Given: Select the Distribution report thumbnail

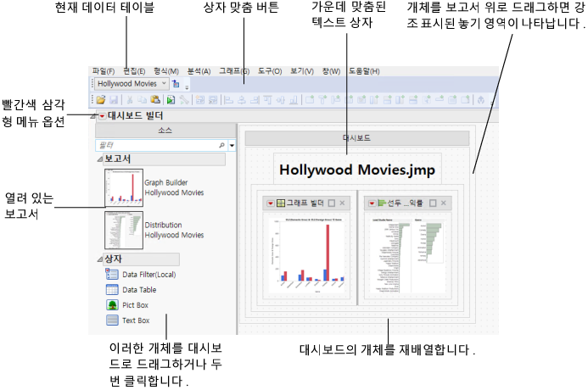Looking at the screenshot, I should coord(124,230).
